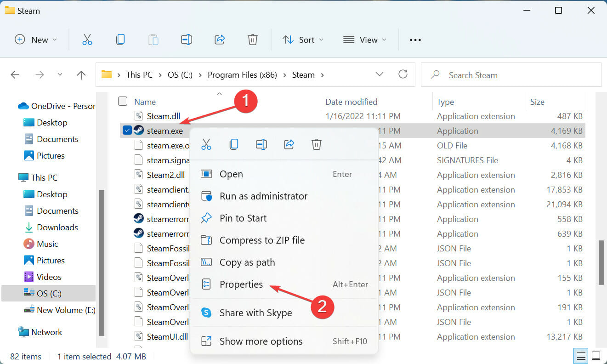Screen dimensions: 607x364
Task: Cut using the context menu scissors icon
Action: (206, 144)
